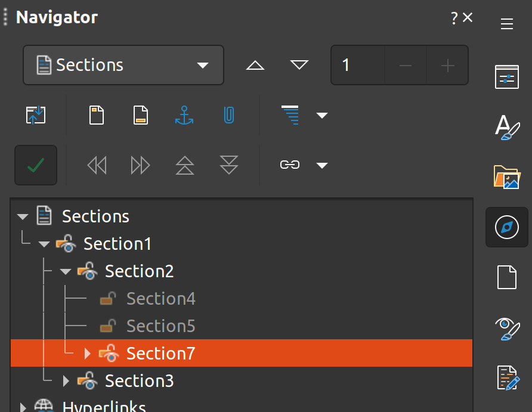Open the Style Inspector sidebar deck
This screenshot has height=412, width=532.
point(506,328)
